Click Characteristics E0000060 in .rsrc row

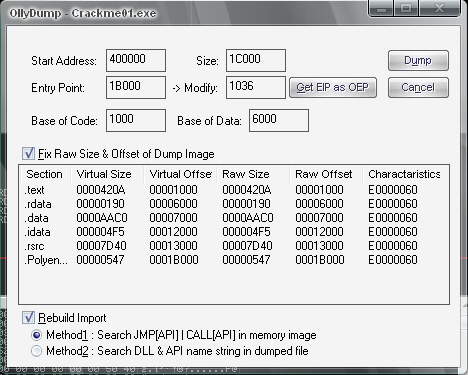pos(393,246)
